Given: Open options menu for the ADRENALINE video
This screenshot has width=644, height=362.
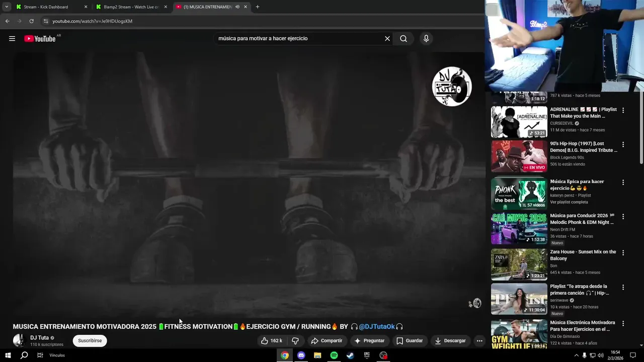Looking at the screenshot, I should click(x=623, y=110).
